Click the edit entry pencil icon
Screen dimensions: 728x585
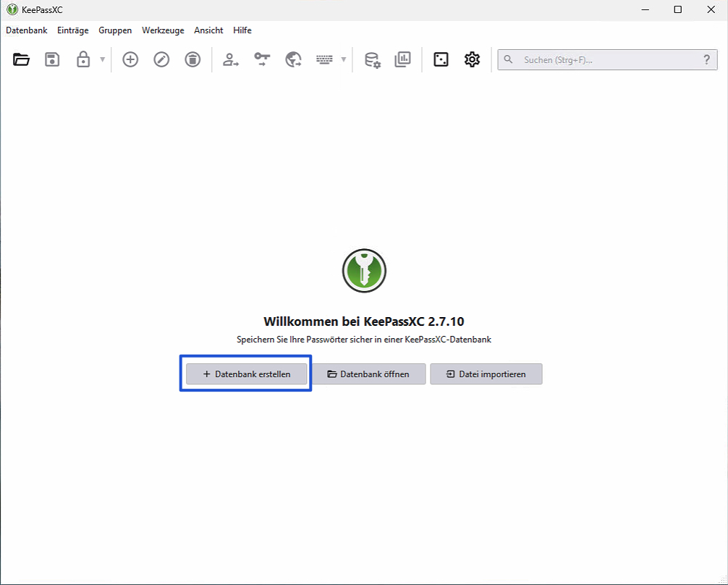pos(161,59)
